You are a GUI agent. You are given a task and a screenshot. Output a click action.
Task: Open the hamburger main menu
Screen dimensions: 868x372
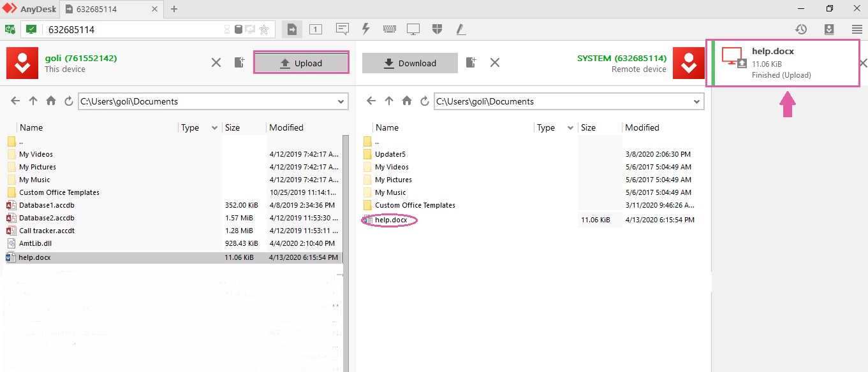[x=857, y=29]
